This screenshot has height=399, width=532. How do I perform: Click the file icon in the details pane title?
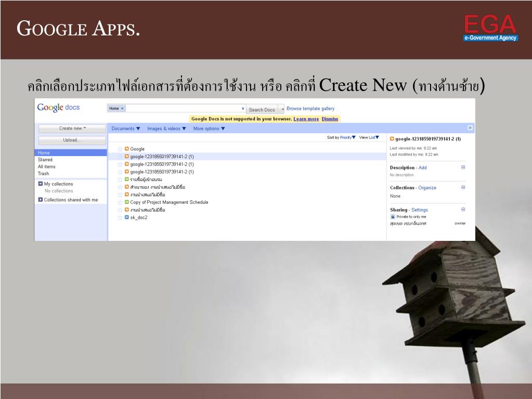pos(392,139)
